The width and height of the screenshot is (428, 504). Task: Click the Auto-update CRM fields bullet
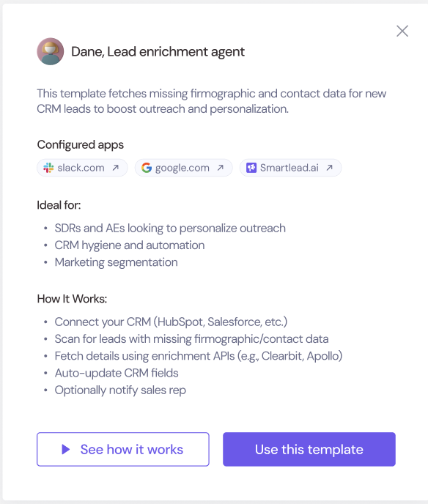coord(117,373)
